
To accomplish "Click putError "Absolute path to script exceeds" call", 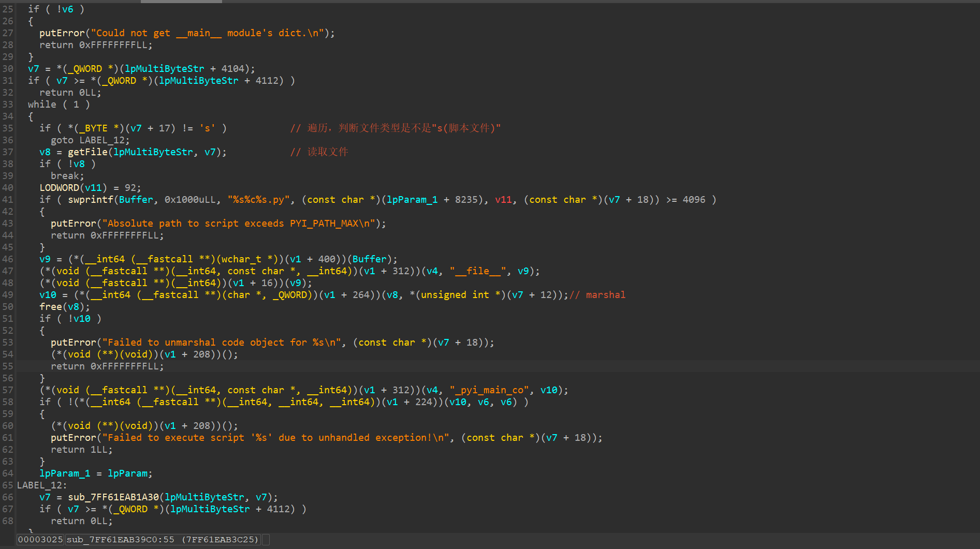I will pyautogui.click(x=73, y=224).
